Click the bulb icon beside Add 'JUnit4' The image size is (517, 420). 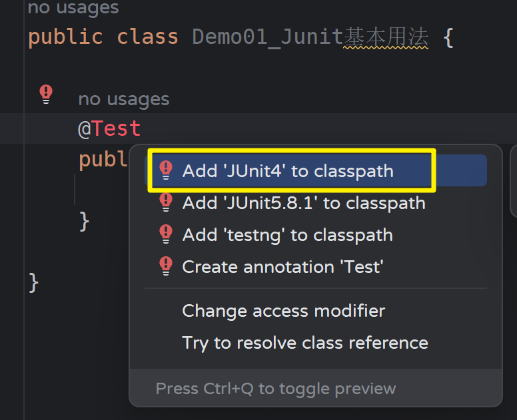coord(166,171)
